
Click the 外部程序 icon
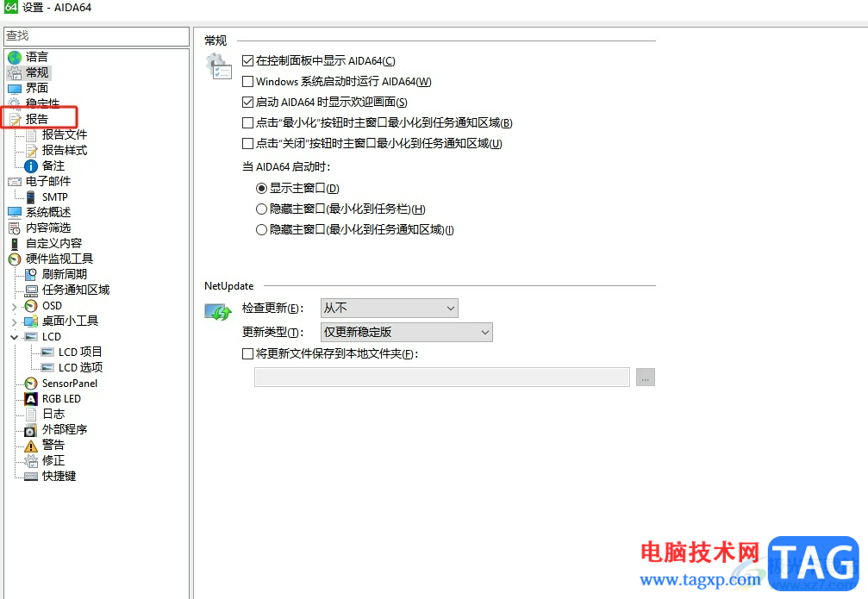(x=31, y=430)
